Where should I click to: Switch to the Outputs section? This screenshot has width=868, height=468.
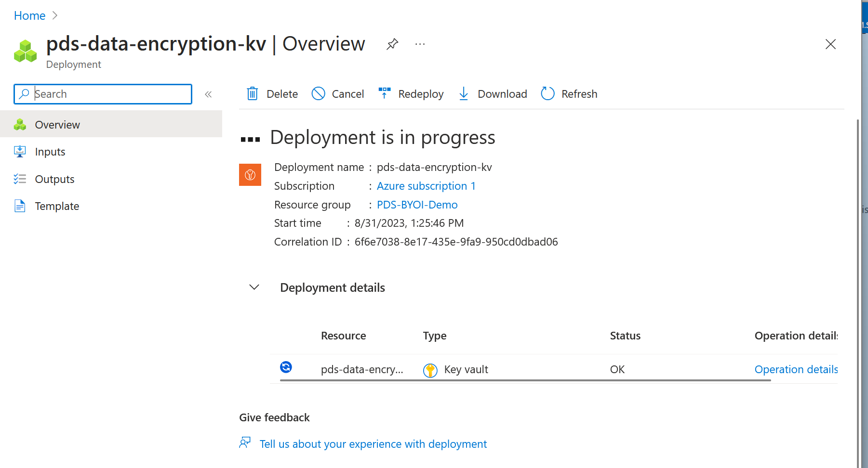54,179
